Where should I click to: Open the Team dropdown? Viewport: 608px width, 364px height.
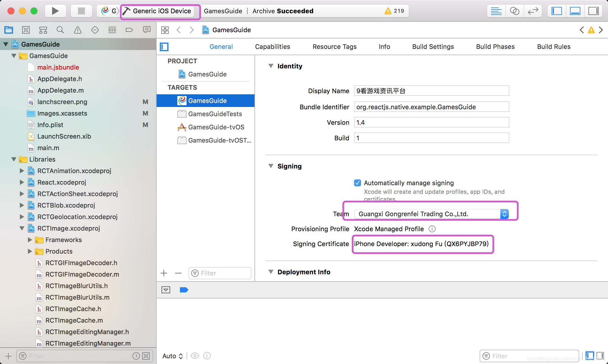click(x=432, y=214)
